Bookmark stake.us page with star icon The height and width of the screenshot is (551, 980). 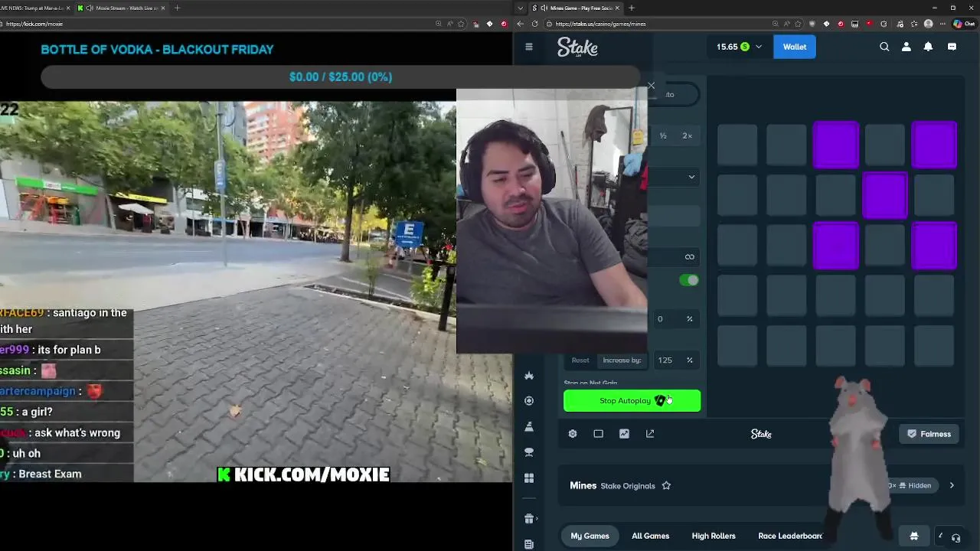[x=798, y=24]
